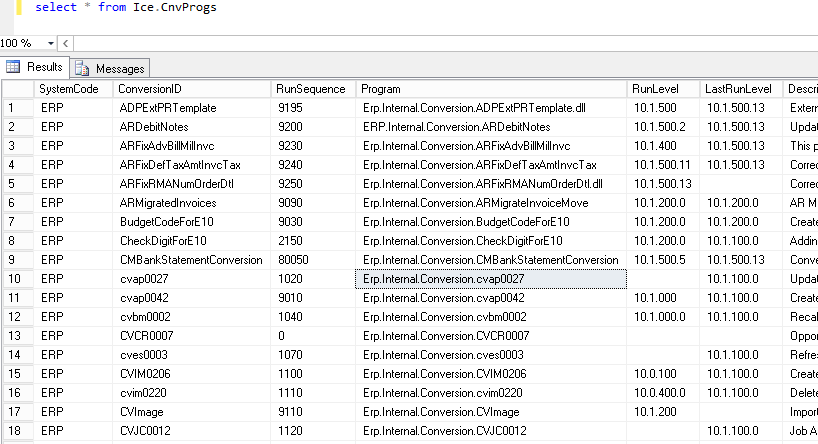Click the select-all corner of results grid

coord(16,89)
